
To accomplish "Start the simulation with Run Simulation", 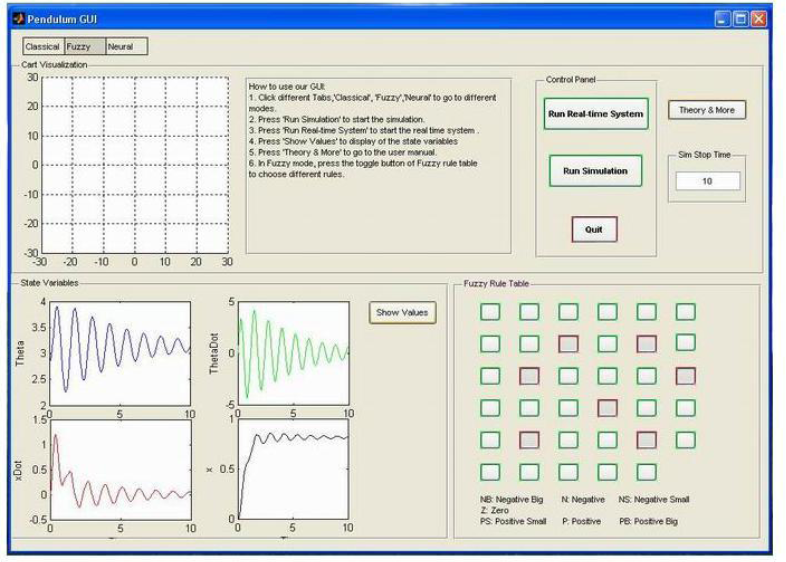I will (x=595, y=171).
